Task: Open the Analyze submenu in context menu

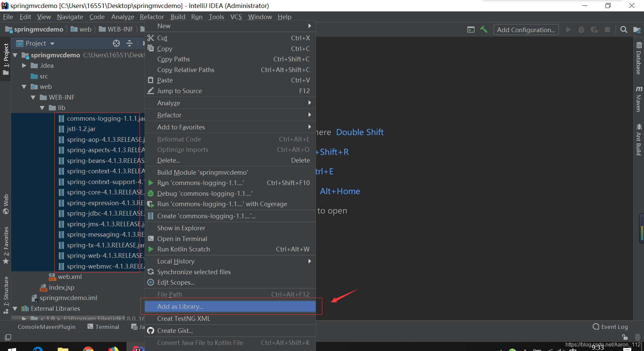Action: pyautogui.click(x=230, y=103)
